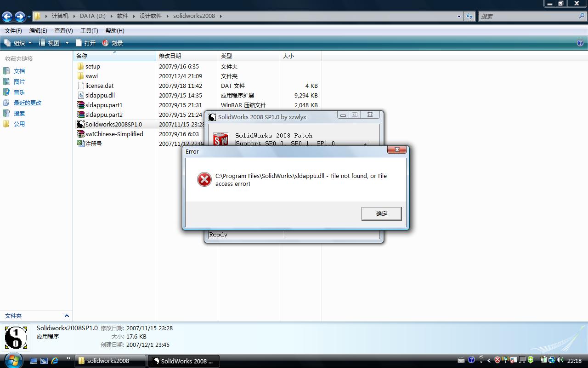Click the green shield tray icon

click(531, 360)
